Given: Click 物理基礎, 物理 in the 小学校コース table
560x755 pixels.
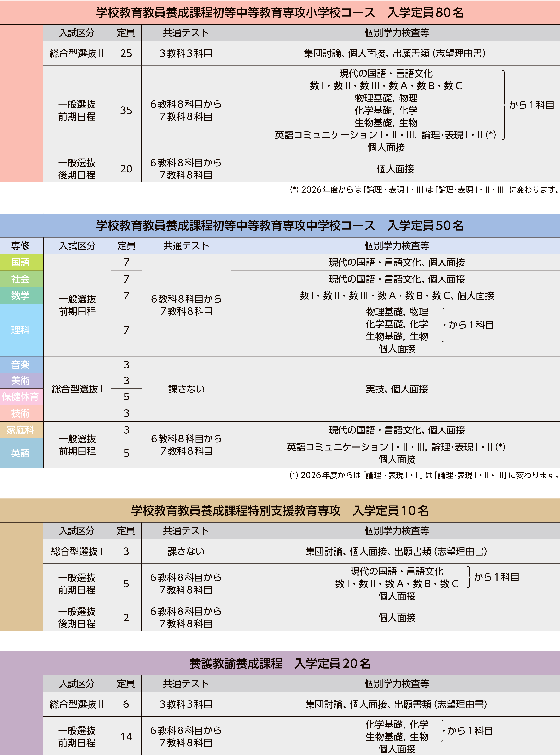Looking at the screenshot, I should [386, 98].
